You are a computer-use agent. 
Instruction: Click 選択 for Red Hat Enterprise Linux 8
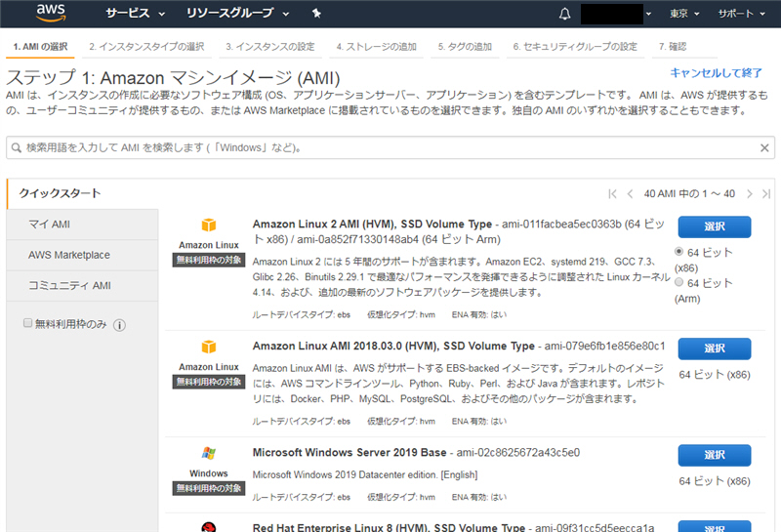pyautogui.click(x=715, y=526)
